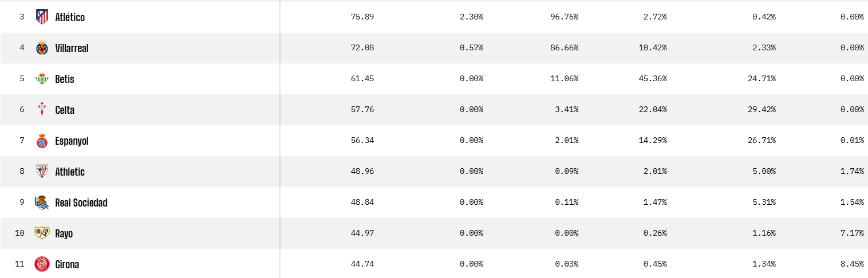Click Villarreal's 86.66% probability cell
868x278 pixels.
point(564,48)
